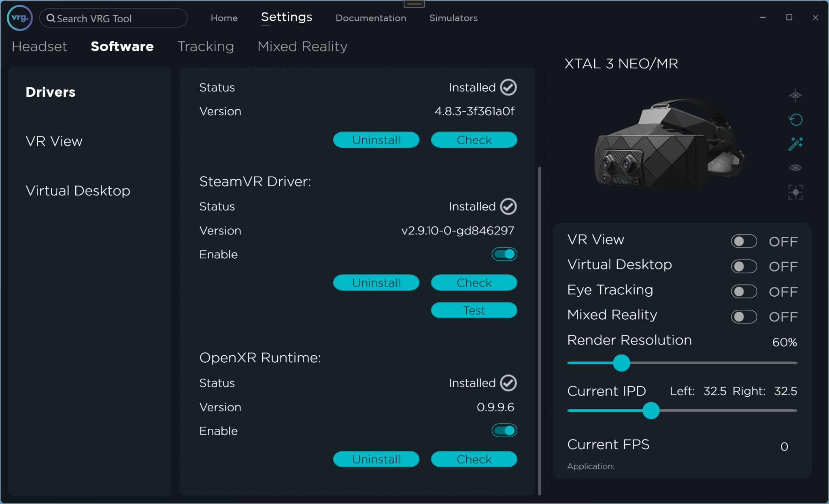Select the center focus icon below the eye icon
This screenshot has width=829, height=504.
pos(796,192)
